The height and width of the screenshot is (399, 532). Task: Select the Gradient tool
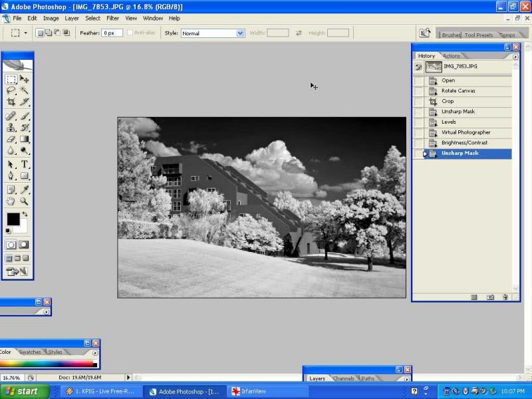[x=24, y=139]
